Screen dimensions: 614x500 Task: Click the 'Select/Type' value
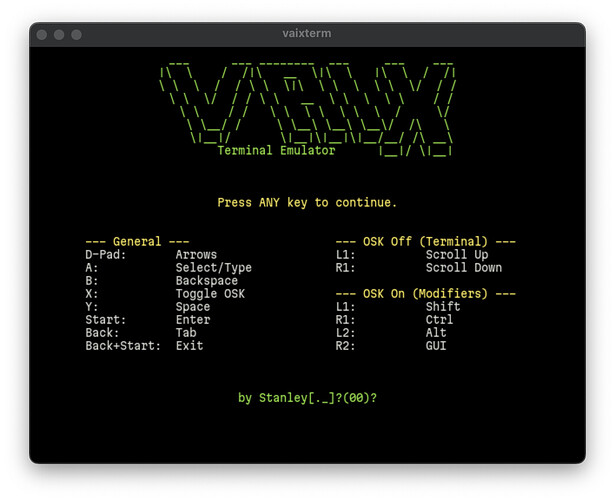pyautogui.click(x=213, y=268)
